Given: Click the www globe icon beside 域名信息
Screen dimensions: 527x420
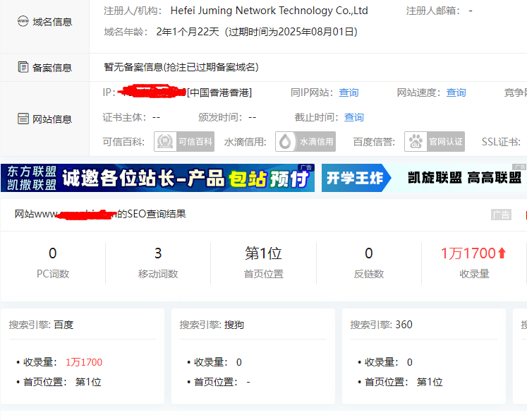Looking at the screenshot, I should click(x=23, y=21).
